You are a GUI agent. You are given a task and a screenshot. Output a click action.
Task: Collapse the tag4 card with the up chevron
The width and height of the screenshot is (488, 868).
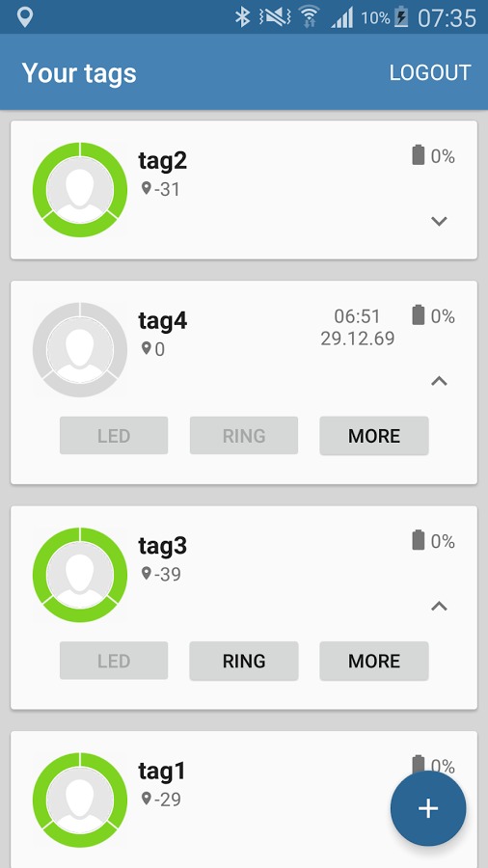click(x=439, y=381)
